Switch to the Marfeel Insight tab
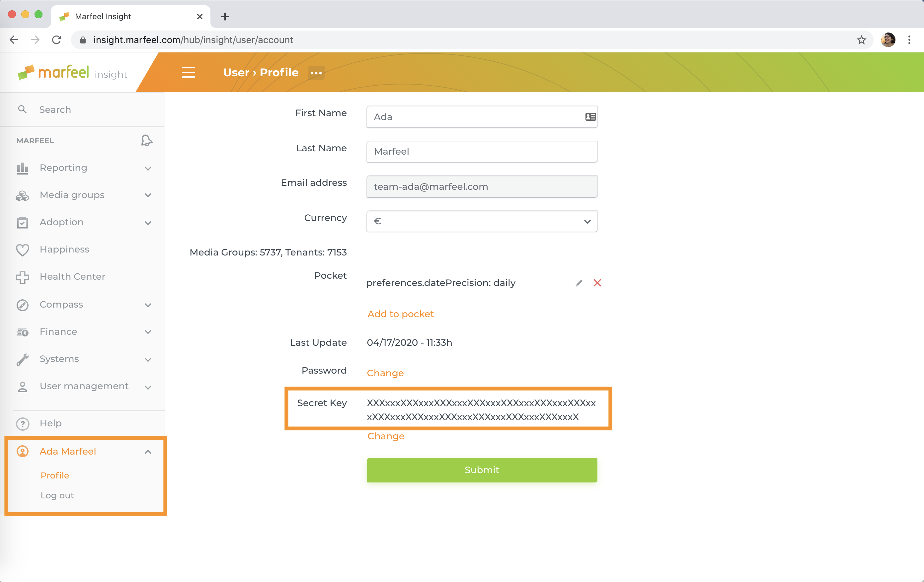 130,17
